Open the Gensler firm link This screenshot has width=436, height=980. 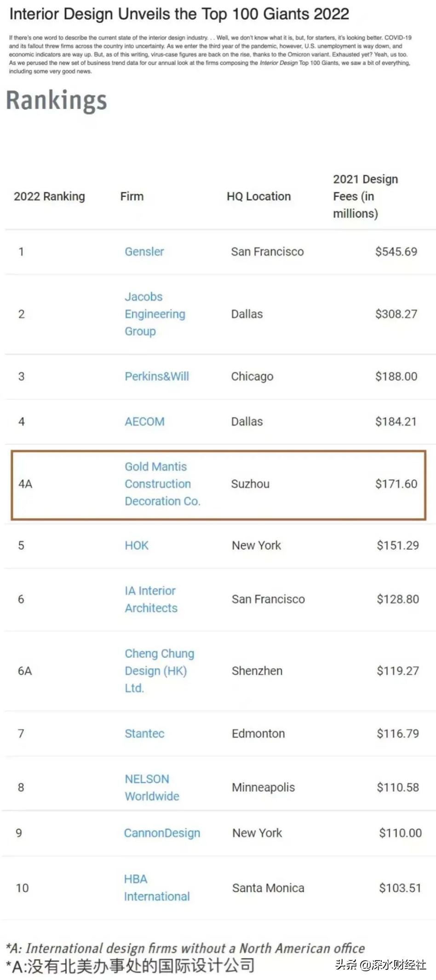click(144, 251)
